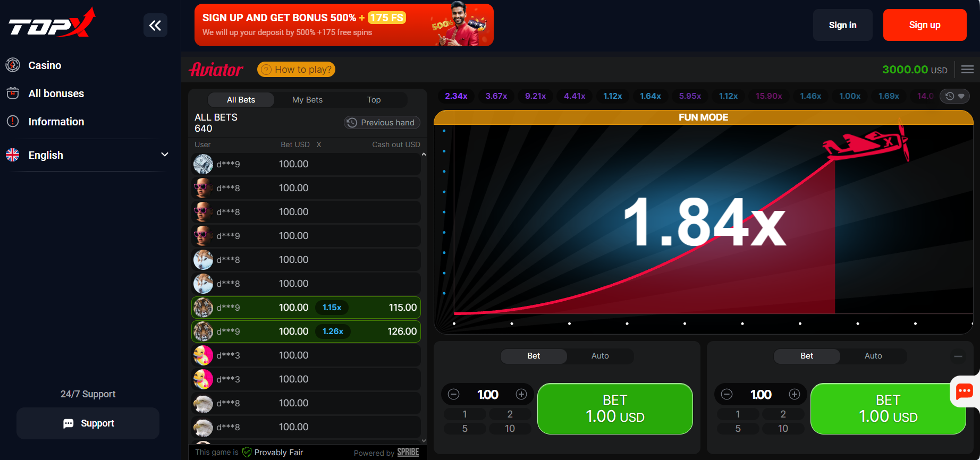Viewport: 980px width, 460px height.
Task: Open Casino from the sidebar
Action: 45,65
